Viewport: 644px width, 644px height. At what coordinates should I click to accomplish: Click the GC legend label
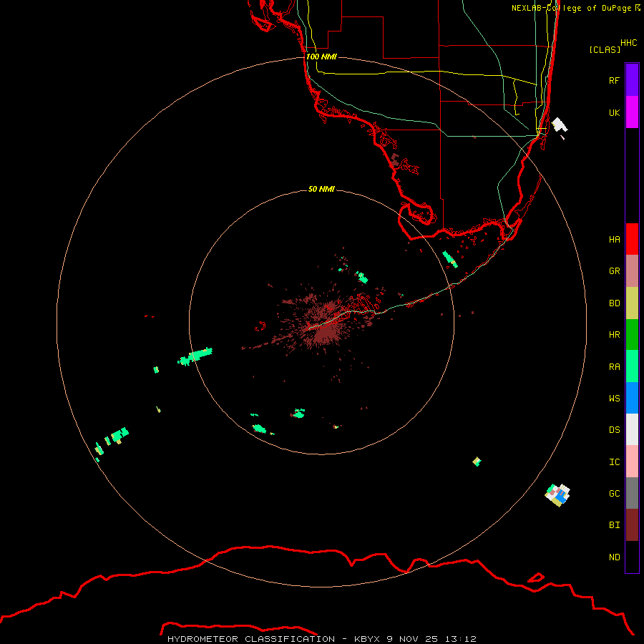click(x=614, y=494)
